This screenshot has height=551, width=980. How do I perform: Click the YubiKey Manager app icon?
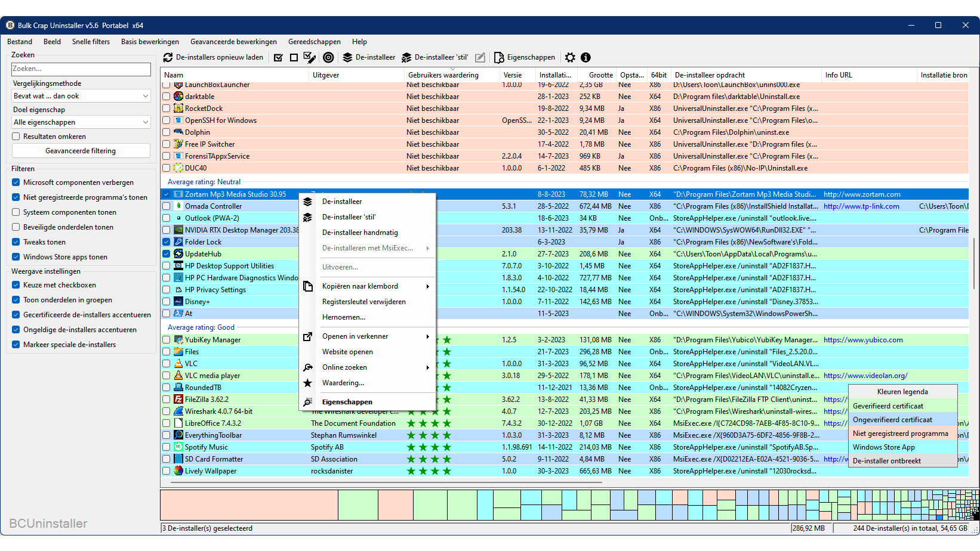pyautogui.click(x=178, y=340)
